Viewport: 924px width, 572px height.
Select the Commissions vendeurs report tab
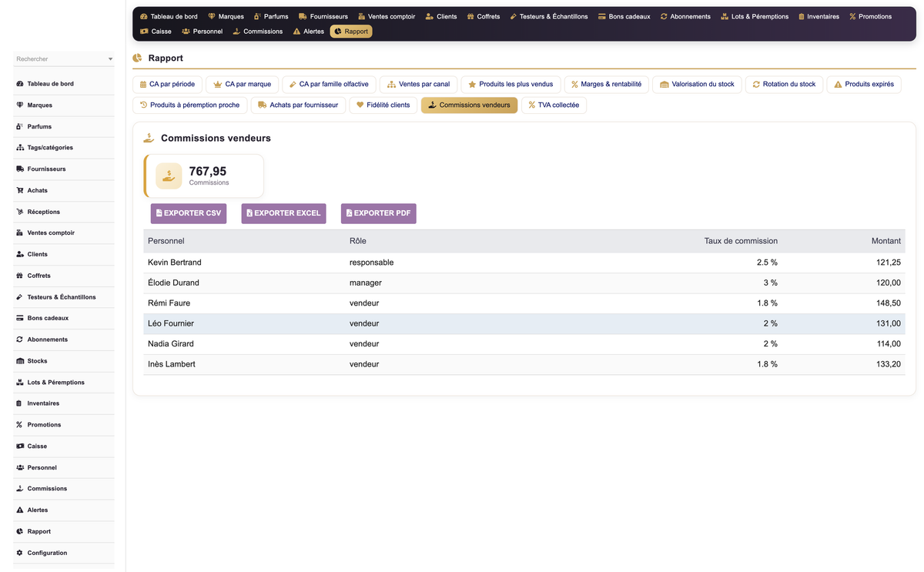[469, 105]
